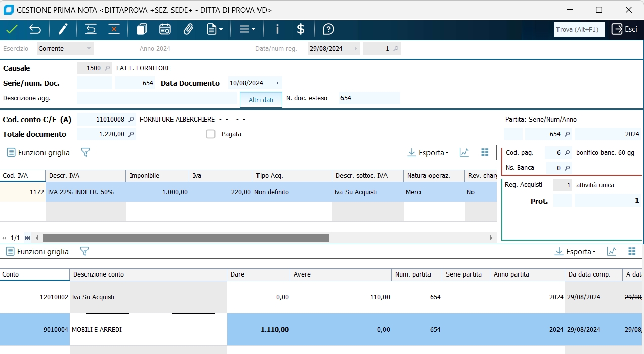Click the dollar sign icon in toolbar

[300, 29]
